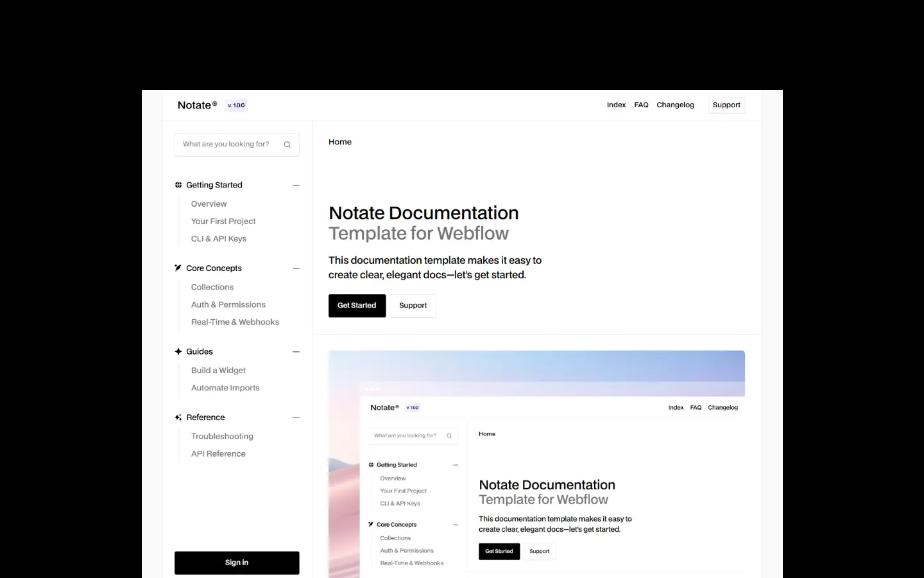Click the search magnifier icon

pos(287,144)
